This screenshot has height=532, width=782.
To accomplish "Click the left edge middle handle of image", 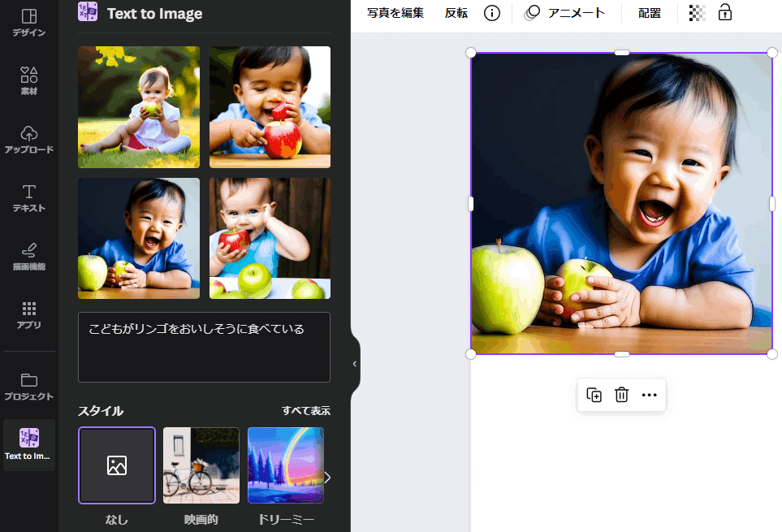I will click(x=471, y=203).
